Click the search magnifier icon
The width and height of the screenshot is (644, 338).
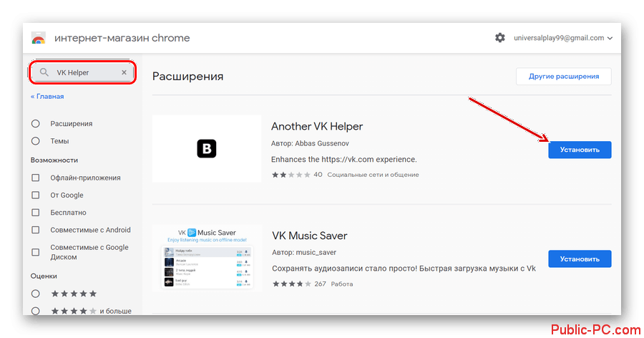pos(44,72)
